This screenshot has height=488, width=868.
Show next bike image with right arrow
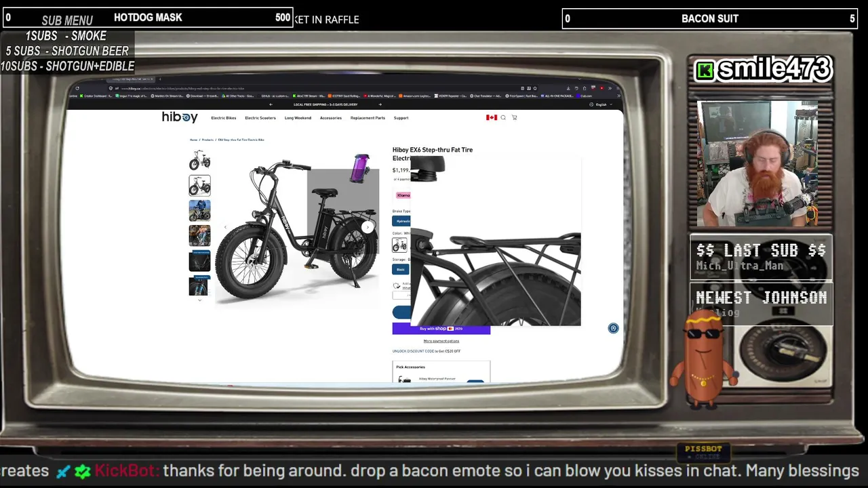[368, 228]
